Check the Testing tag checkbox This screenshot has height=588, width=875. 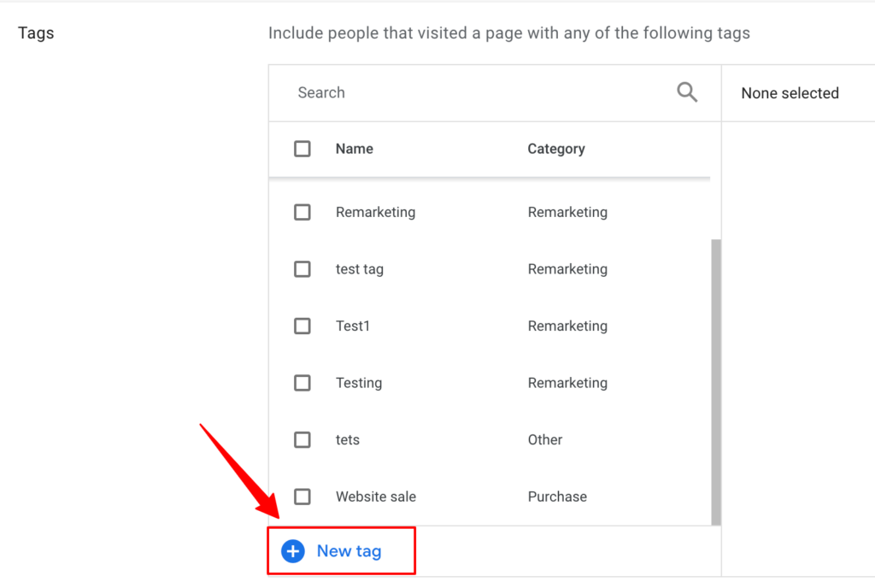click(302, 383)
